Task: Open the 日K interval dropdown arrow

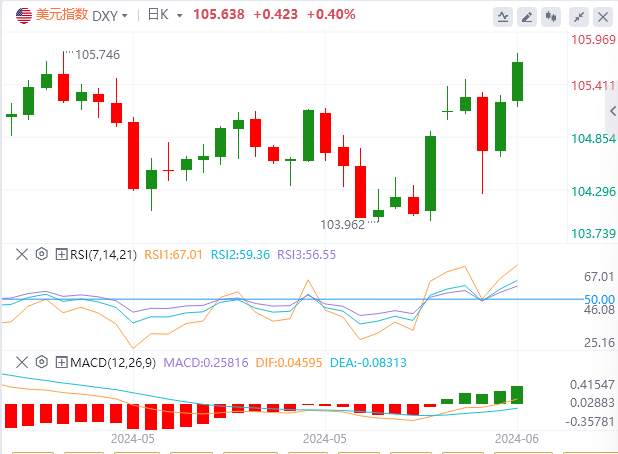Action: coord(180,16)
